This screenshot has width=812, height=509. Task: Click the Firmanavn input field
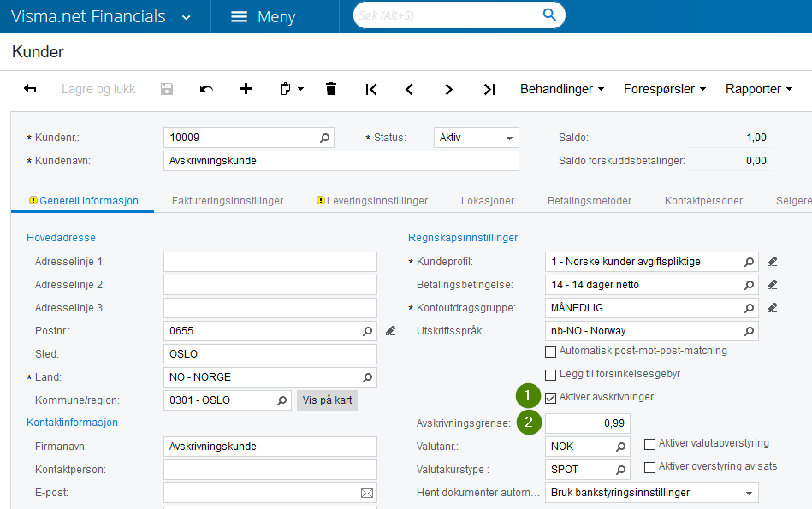click(x=270, y=447)
